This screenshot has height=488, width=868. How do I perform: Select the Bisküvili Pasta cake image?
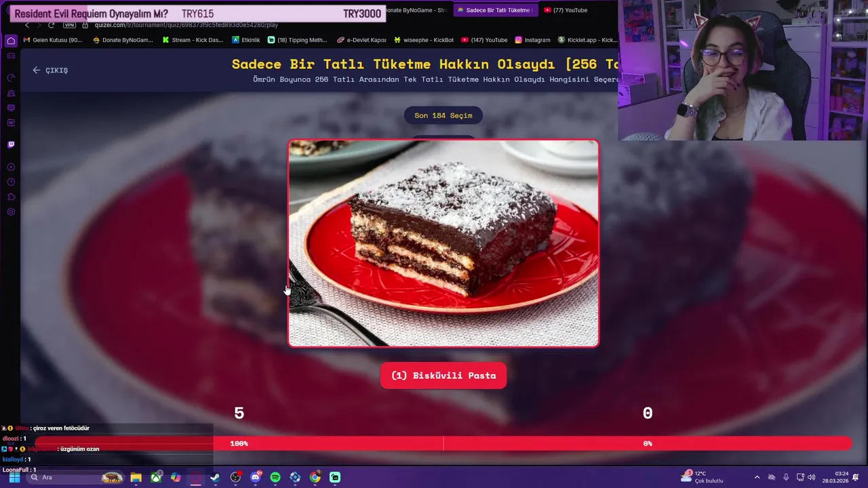click(x=443, y=243)
